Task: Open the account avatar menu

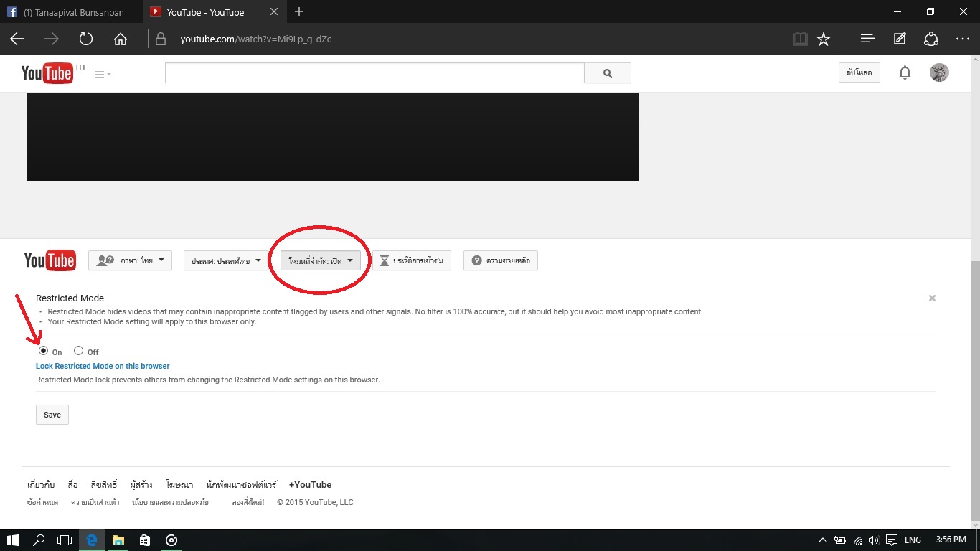Action: click(x=939, y=72)
